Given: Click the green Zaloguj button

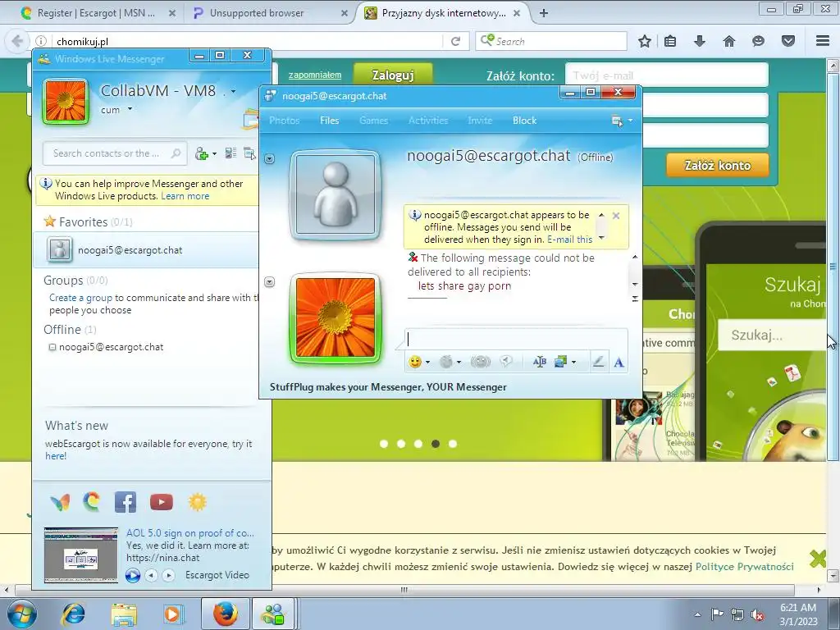Looking at the screenshot, I should tap(393, 75).
